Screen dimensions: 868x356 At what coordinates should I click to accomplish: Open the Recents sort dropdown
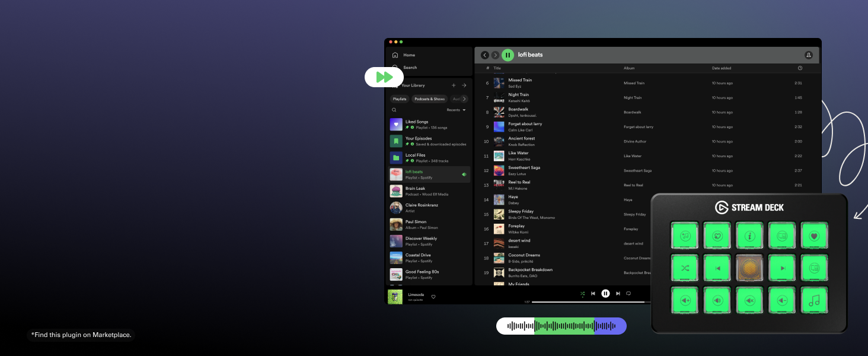click(456, 110)
